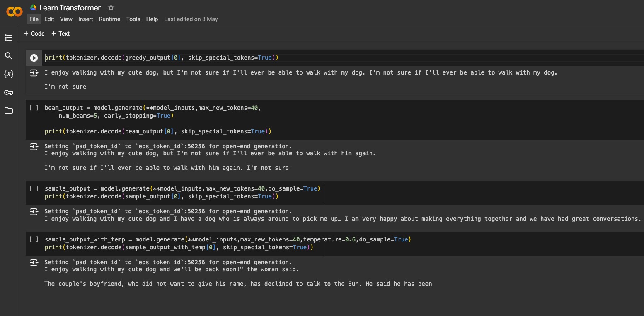Viewport: 644px width, 316px height.
Task: Open the Edit menu
Action: pos(49,19)
